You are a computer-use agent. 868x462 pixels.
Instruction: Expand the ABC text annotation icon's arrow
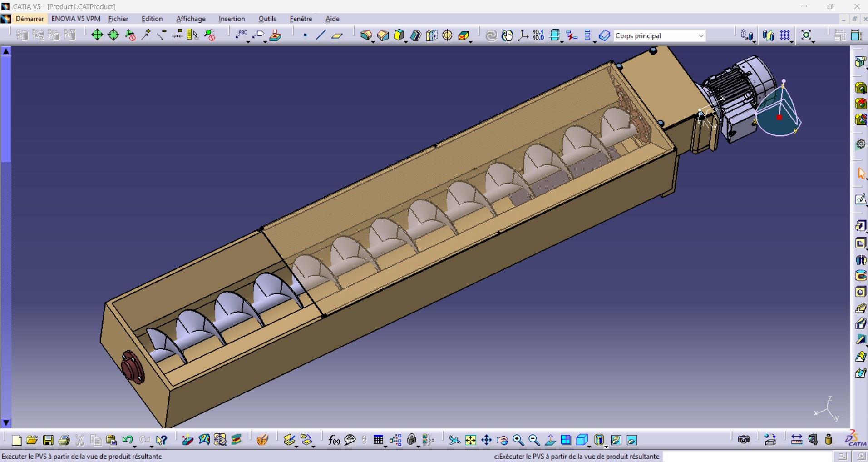coord(248,42)
